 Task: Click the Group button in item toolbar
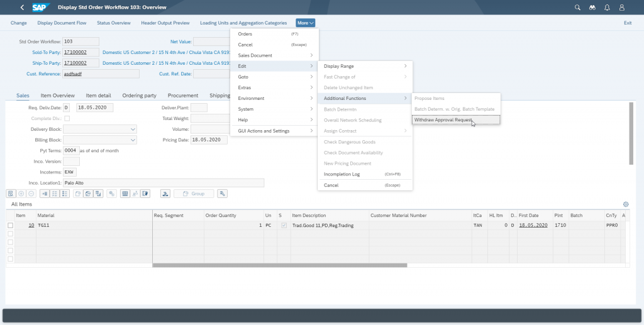pos(194,194)
